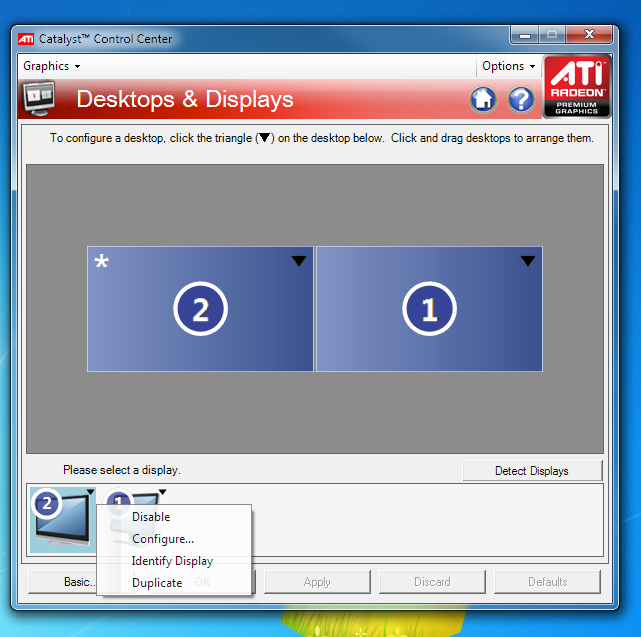
Task: Open display 1 thumbnail dropdown triangle
Action: point(162,492)
